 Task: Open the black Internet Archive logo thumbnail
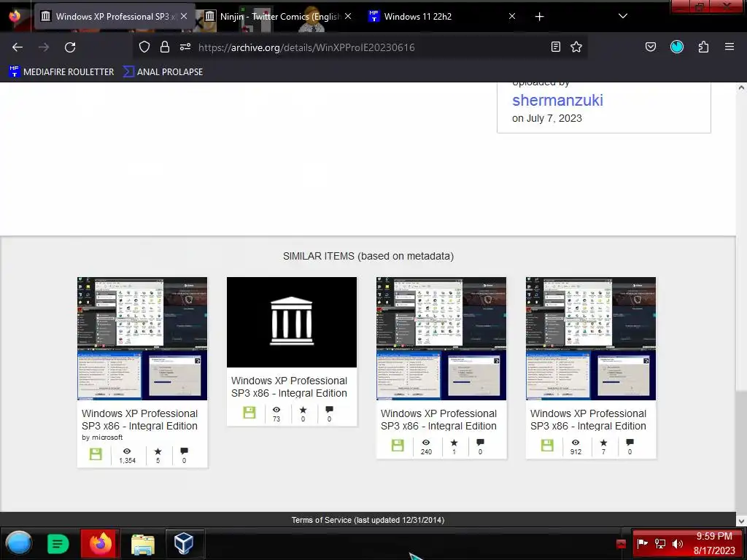[x=292, y=322]
